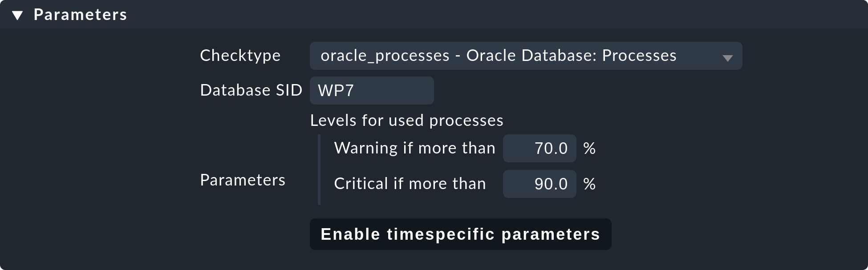868x270 pixels.
Task: Open the Checktype dropdown menu
Action: point(525,56)
